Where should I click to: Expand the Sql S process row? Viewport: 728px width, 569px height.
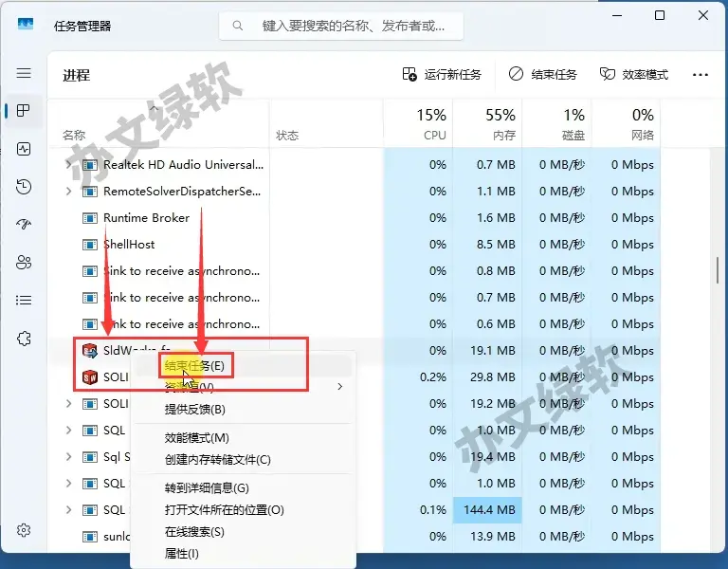(x=68, y=456)
